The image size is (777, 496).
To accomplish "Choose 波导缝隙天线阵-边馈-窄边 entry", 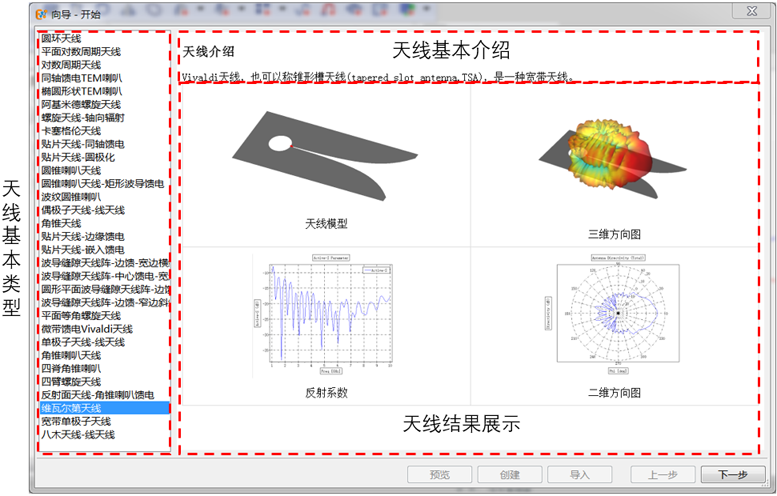I will click(x=105, y=303).
